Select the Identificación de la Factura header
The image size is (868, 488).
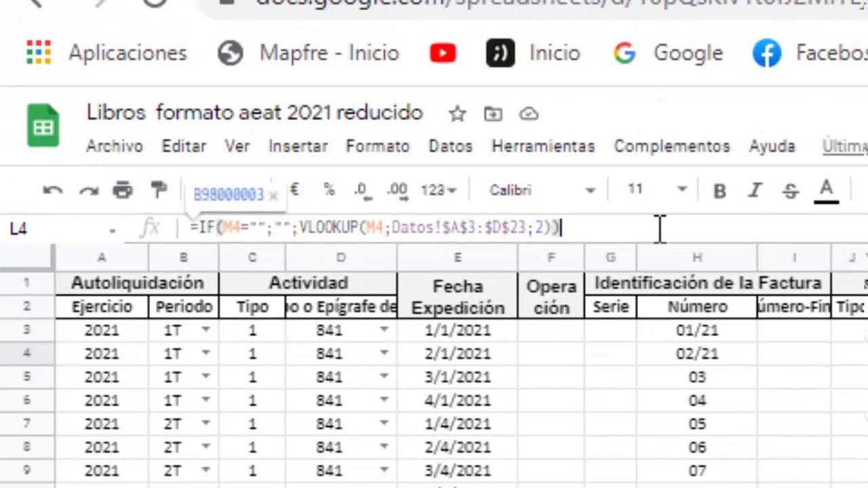pos(708,283)
